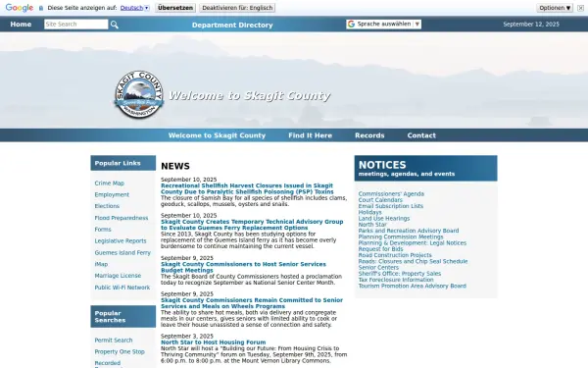This screenshot has width=588, height=368.
Task: Click the NOTICES panel header
Action: [425, 169]
